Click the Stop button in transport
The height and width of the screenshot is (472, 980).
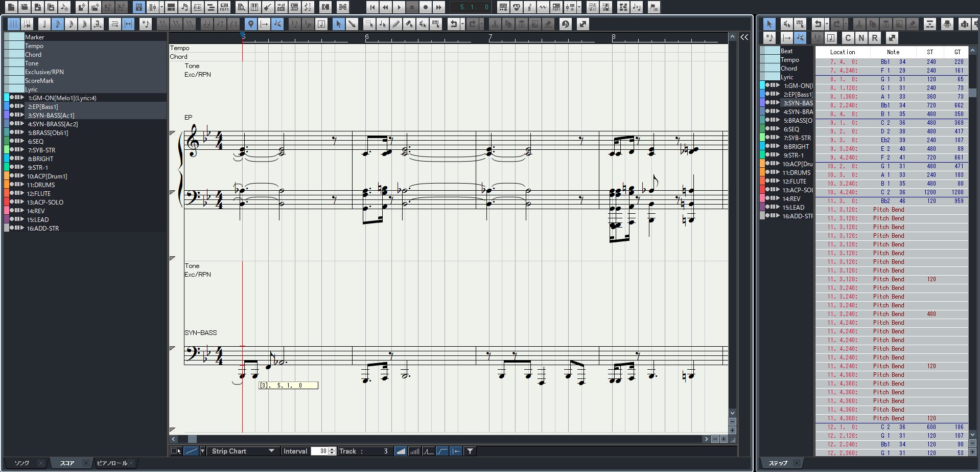click(x=412, y=7)
